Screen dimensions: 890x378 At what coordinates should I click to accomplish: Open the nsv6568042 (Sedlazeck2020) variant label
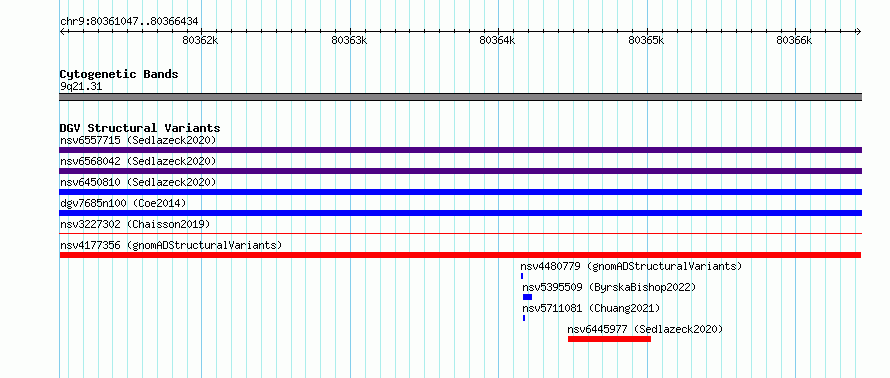click(x=138, y=161)
